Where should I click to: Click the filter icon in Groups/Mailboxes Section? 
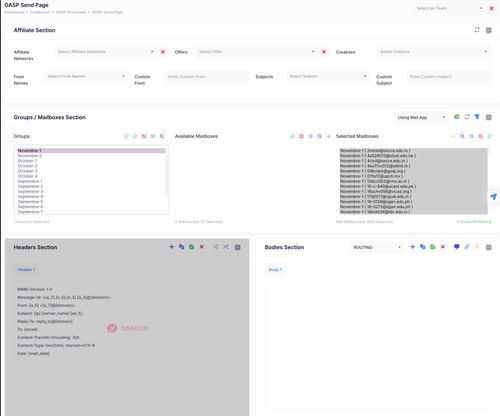[477, 117]
